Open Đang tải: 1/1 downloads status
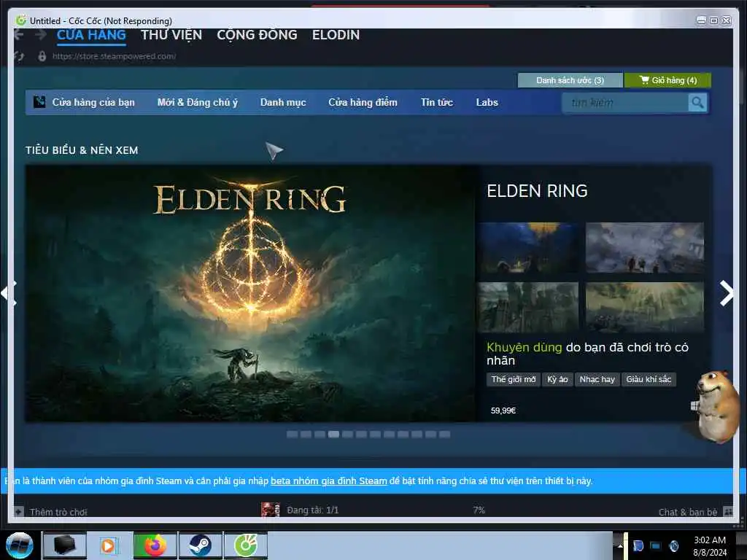Viewport: 747px width, 560px height. click(312, 510)
